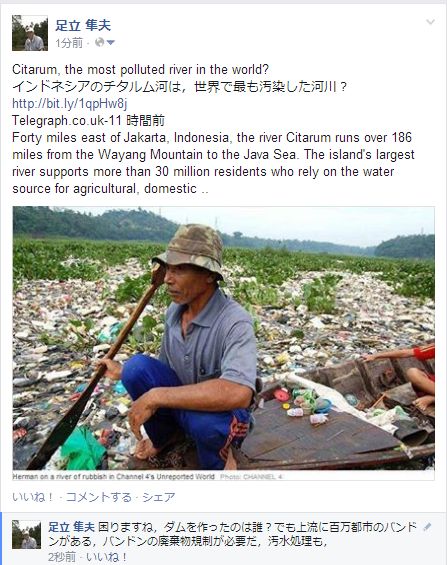Open commenter name 足立 隼夫
This screenshot has height=565, width=447.
pyautogui.click(x=71, y=527)
